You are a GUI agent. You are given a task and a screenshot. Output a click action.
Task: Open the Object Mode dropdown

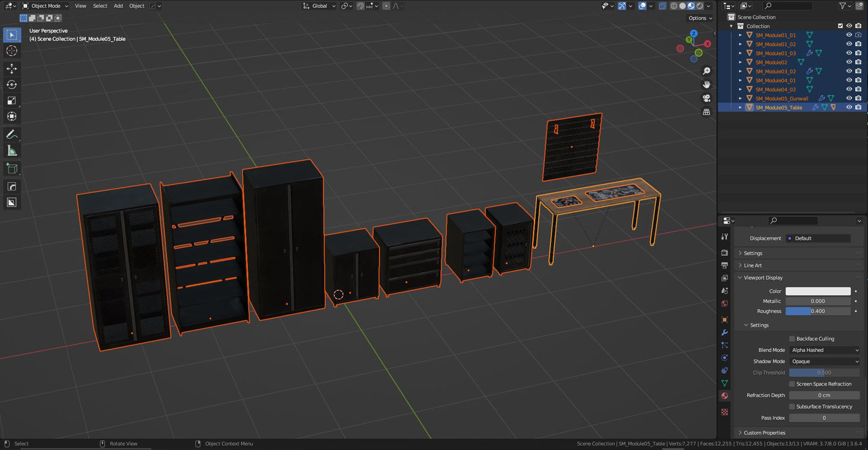point(45,5)
